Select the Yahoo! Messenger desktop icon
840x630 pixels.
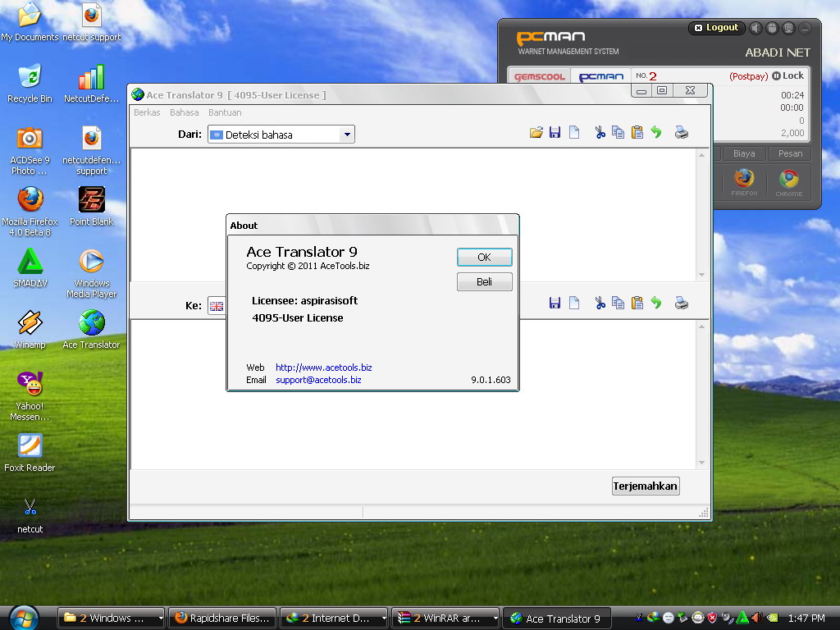coord(30,396)
